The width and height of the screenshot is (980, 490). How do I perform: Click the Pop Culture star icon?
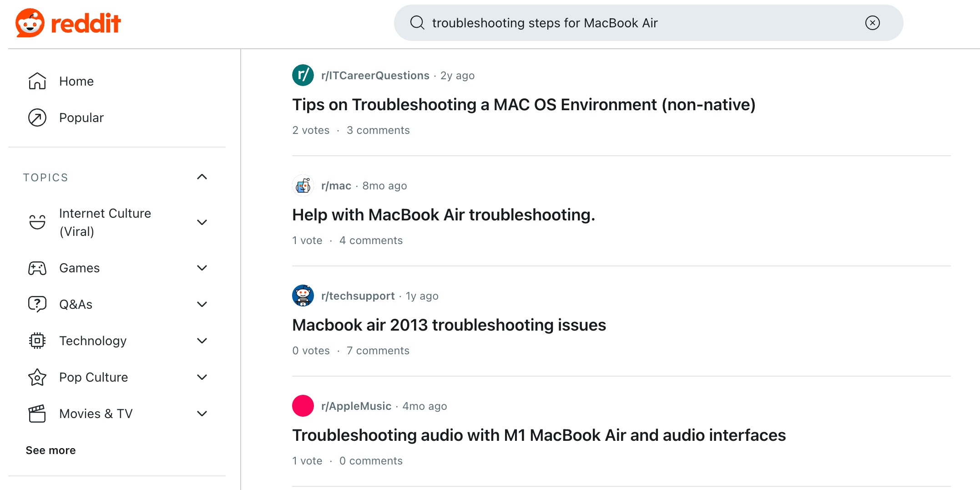pyautogui.click(x=37, y=377)
